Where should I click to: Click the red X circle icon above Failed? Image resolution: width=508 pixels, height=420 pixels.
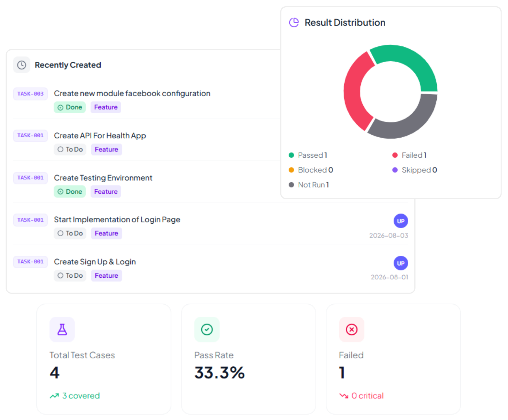tap(352, 329)
